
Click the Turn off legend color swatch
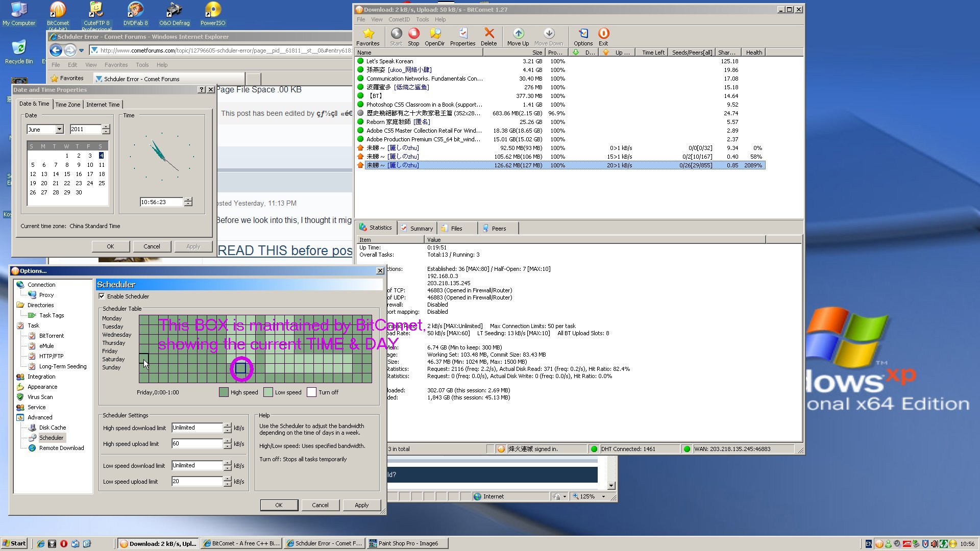pos(312,392)
